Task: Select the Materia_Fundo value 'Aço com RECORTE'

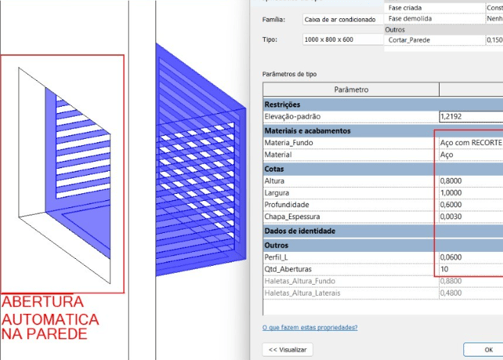Action: [x=471, y=143]
